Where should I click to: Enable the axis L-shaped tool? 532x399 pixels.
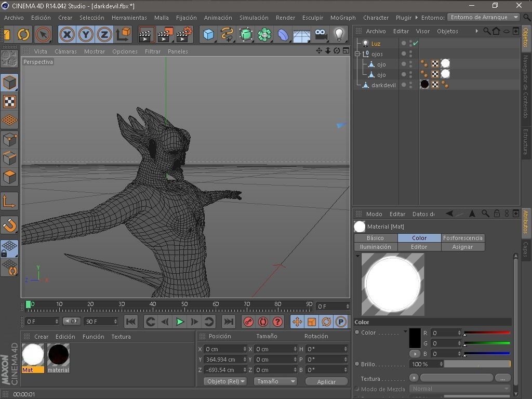pyautogui.click(x=9, y=201)
